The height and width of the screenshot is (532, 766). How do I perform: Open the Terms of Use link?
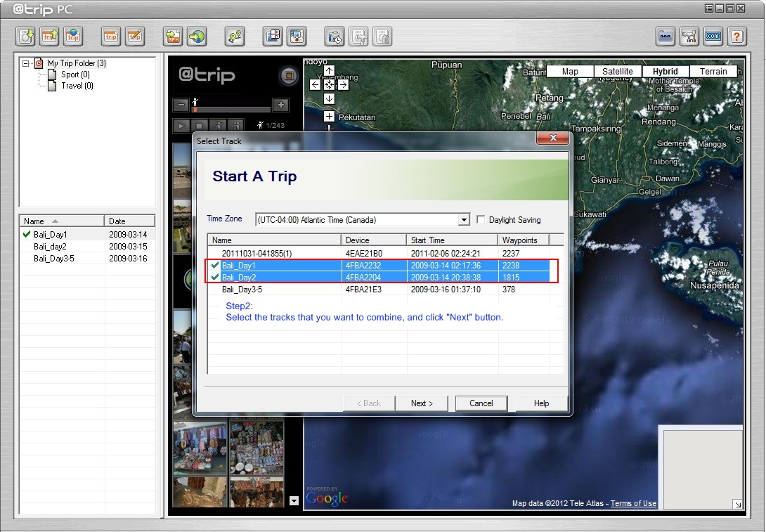(x=633, y=503)
